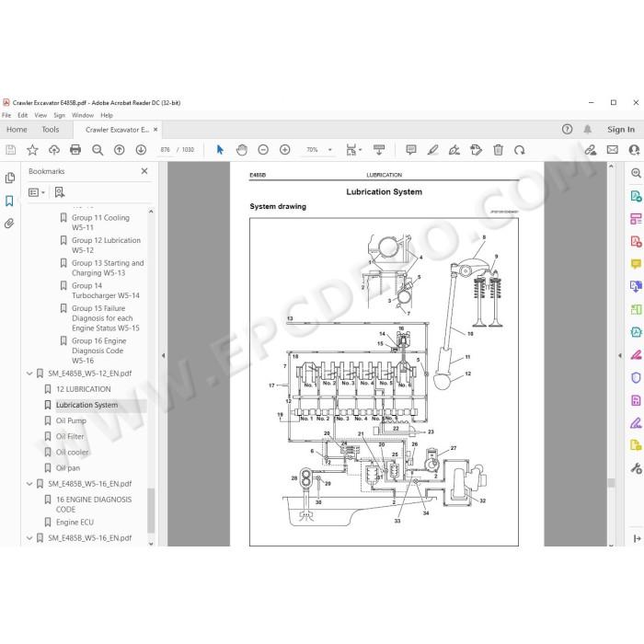Open the Engine ECU bookmark
The height and width of the screenshot is (644, 644).
tap(75, 522)
